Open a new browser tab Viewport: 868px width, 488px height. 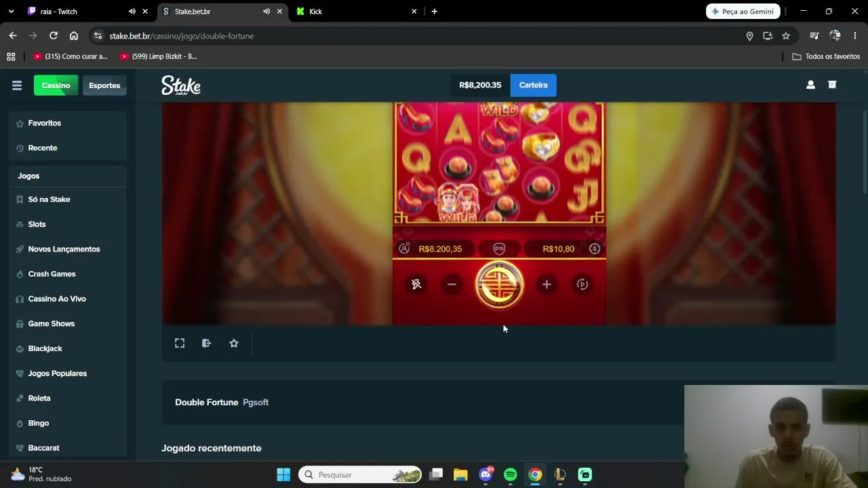point(435,12)
